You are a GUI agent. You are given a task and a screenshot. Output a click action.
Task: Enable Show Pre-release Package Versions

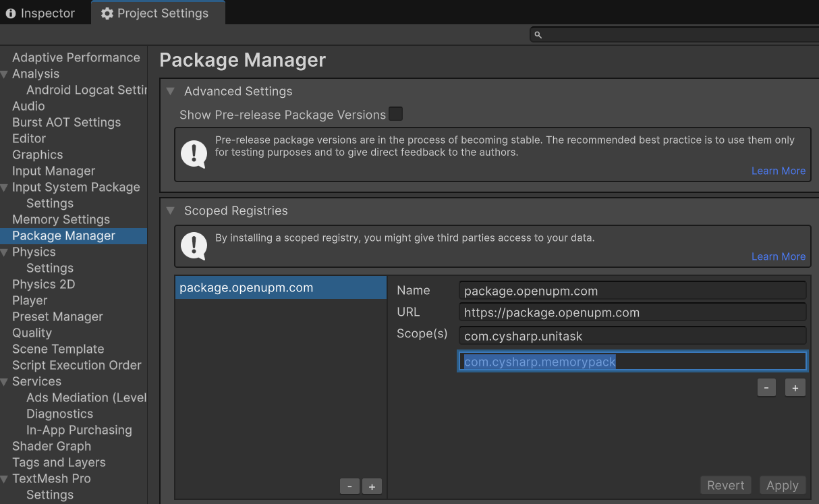(395, 114)
